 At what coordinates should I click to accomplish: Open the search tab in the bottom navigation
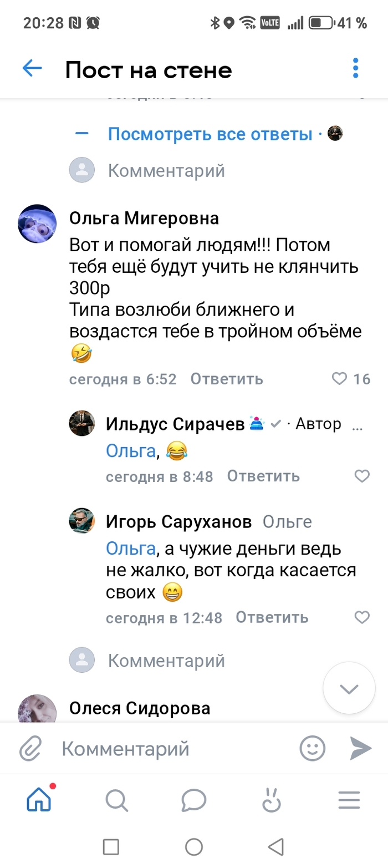[116, 800]
